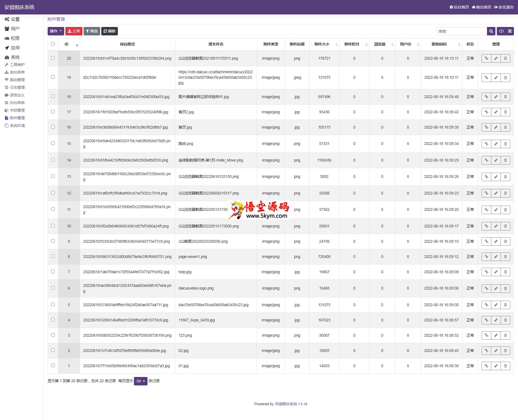
Task: Edit attachment with ID 12
Action: coord(496,193)
